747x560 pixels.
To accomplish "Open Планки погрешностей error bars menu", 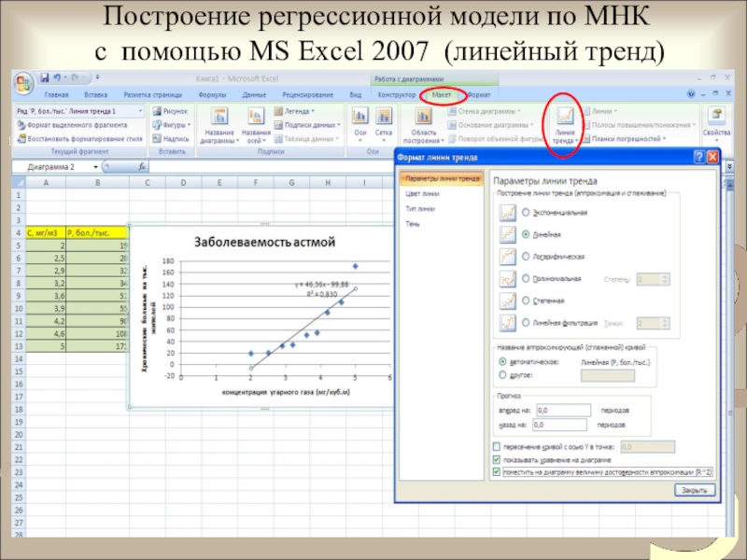I will tap(624, 139).
